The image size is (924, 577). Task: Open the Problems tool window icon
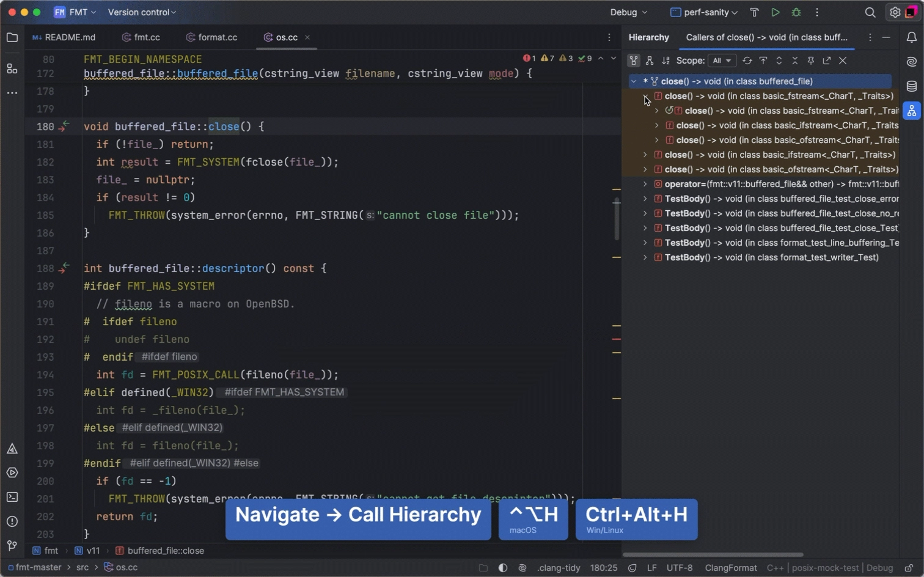point(12,521)
